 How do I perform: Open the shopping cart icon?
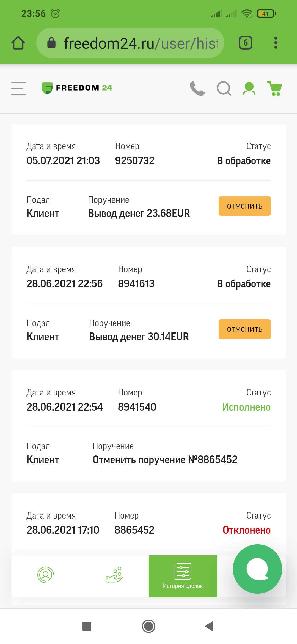pyautogui.click(x=275, y=88)
